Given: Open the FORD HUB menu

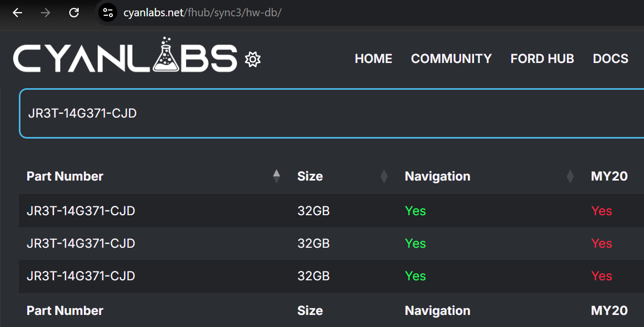Looking at the screenshot, I should 542,59.
